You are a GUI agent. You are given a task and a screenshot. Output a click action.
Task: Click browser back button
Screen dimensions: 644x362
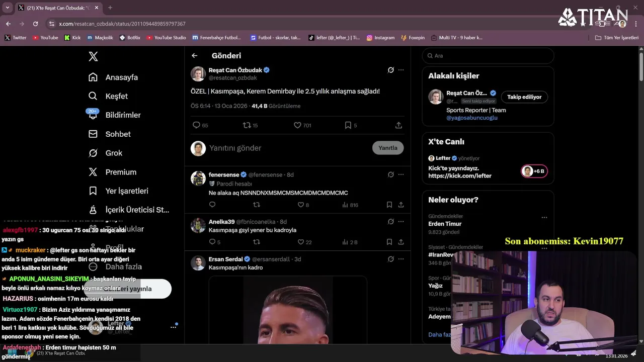(x=8, y=24)
